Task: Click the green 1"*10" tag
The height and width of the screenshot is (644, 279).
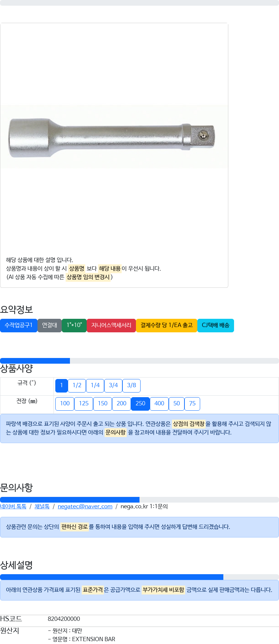Action: (74, 325)
